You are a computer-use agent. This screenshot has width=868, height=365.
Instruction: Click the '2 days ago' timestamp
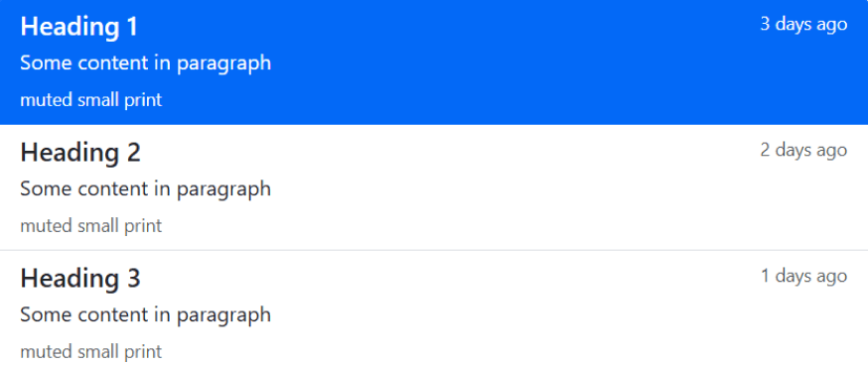(x=803, y=151)
